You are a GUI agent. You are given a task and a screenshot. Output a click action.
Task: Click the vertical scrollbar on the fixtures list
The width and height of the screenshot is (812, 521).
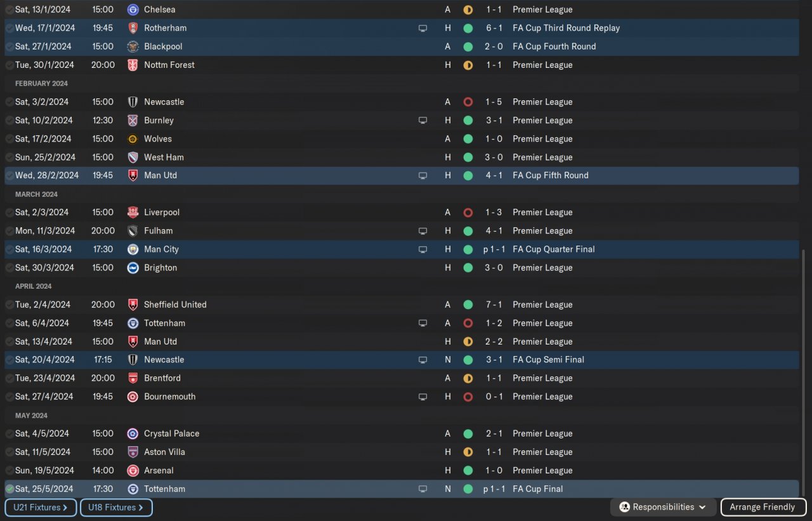(804, 371)
